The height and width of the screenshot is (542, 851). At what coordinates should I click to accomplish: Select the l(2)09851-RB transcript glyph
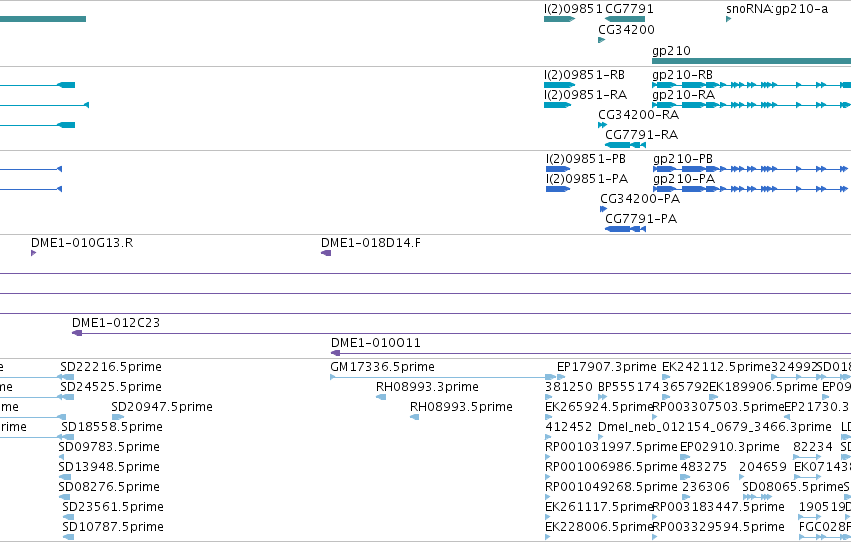(x=560, y=85)
